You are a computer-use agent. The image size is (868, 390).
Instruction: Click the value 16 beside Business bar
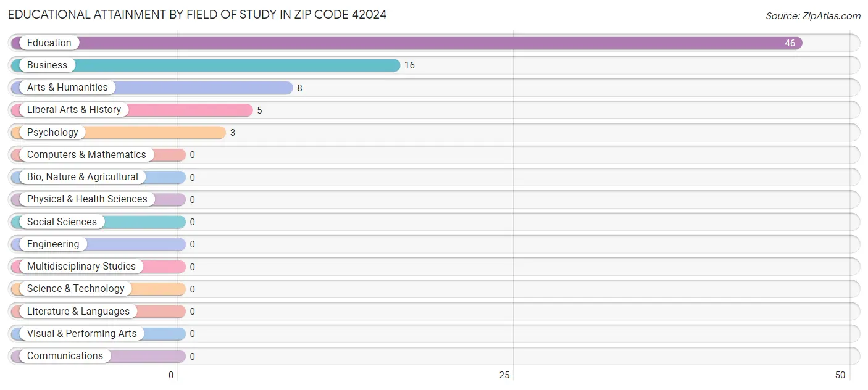[x=410, y=65]
